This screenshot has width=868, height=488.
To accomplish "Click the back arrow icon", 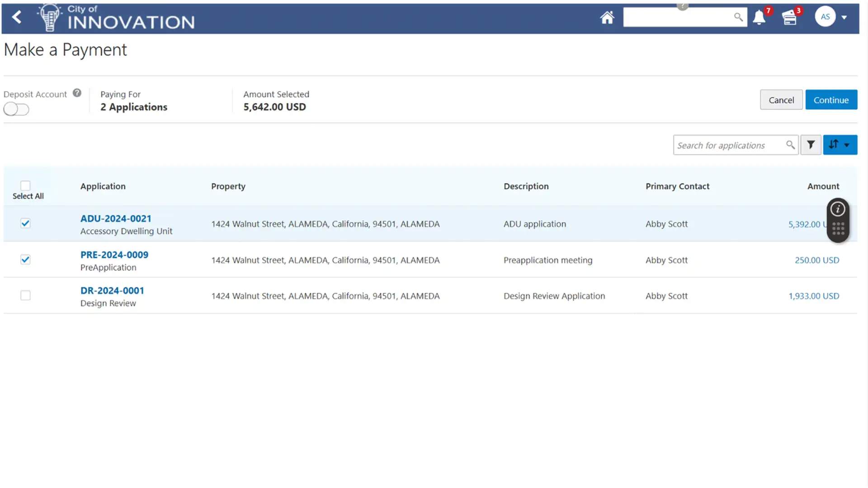I will point(17,17).
